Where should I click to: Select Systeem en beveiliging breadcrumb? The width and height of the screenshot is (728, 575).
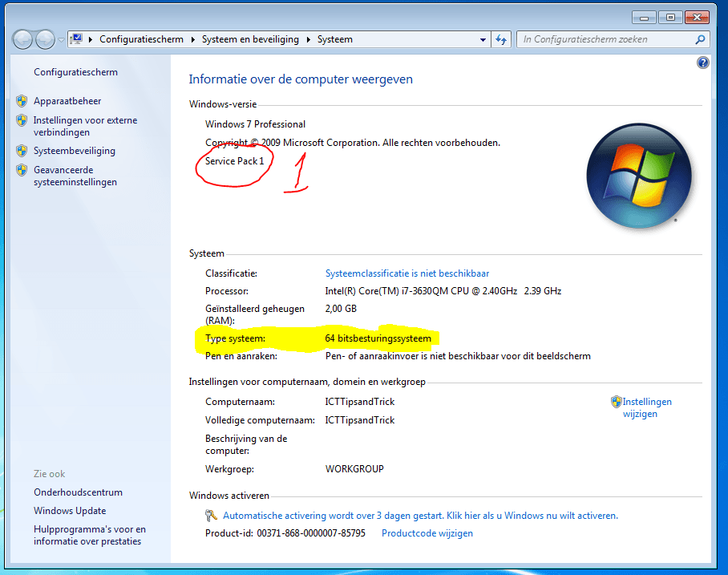pyautogui.click(x=250, y=39)
